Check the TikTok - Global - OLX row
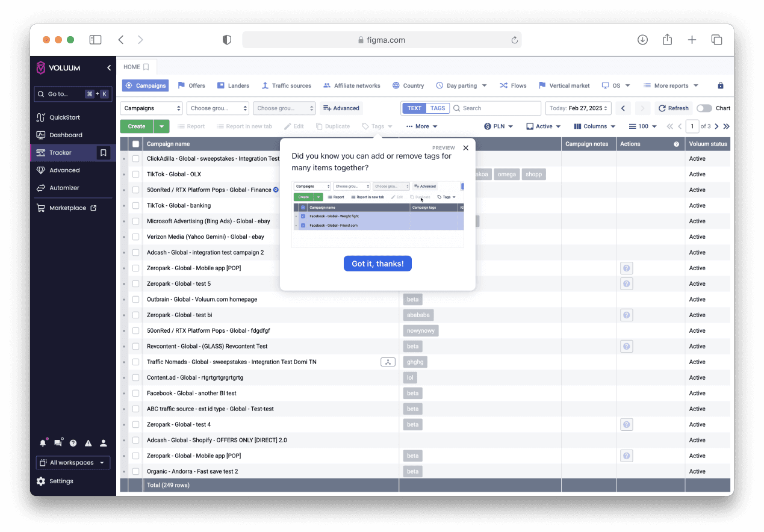The image size is (764, 532). click(x=135, y=175)
